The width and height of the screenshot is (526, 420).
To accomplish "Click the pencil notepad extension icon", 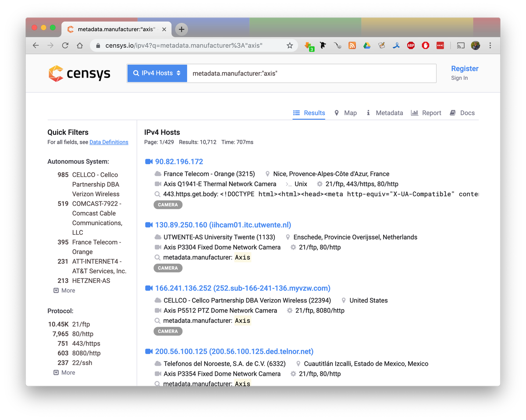I will [x=381, y=45].
